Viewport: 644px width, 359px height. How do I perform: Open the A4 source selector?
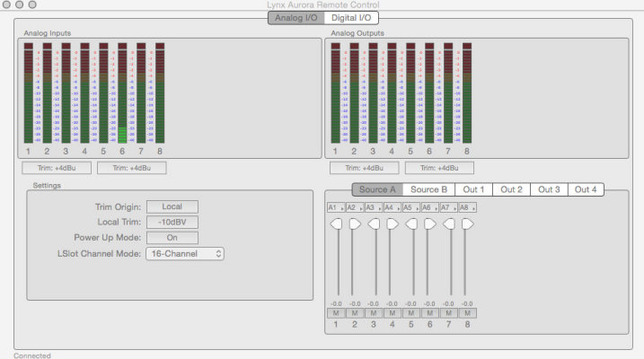click(393, 207)
